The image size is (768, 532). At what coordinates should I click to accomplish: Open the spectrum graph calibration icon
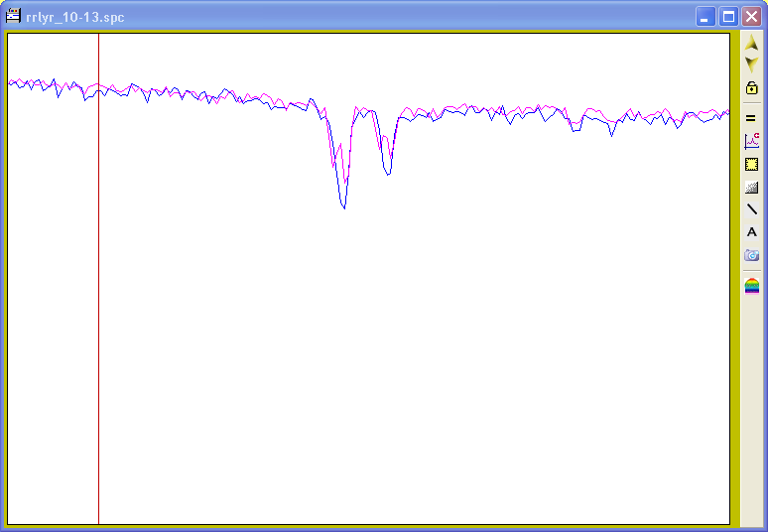[x=751, y=141]
